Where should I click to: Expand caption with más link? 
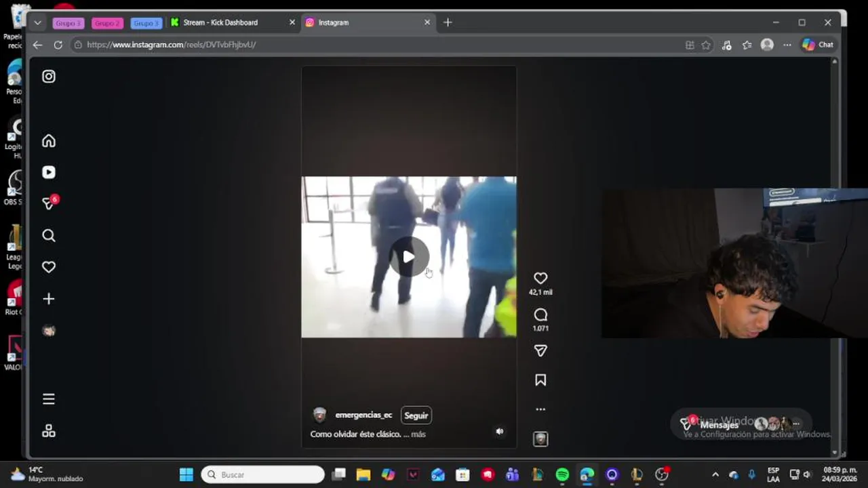418,434
